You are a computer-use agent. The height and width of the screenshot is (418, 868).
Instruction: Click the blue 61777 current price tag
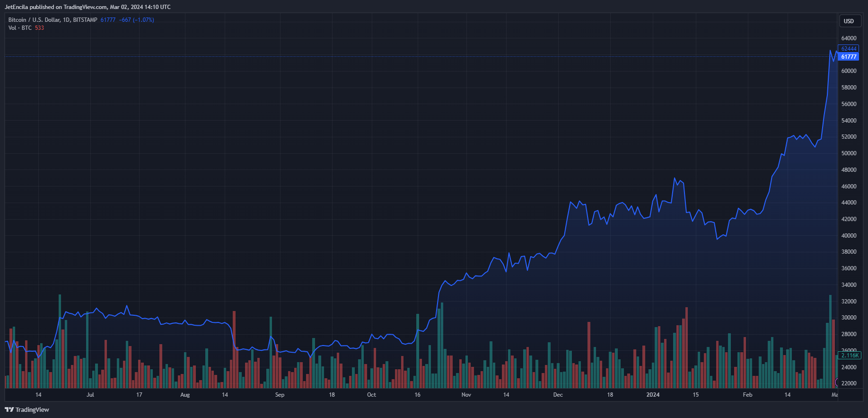[x=849, y=57]
